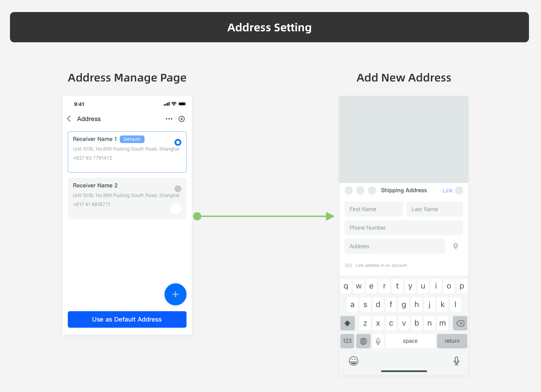Click the First Name input field
Image resolution: width=541 pixels, height=392 pixels.
[374, 209]
